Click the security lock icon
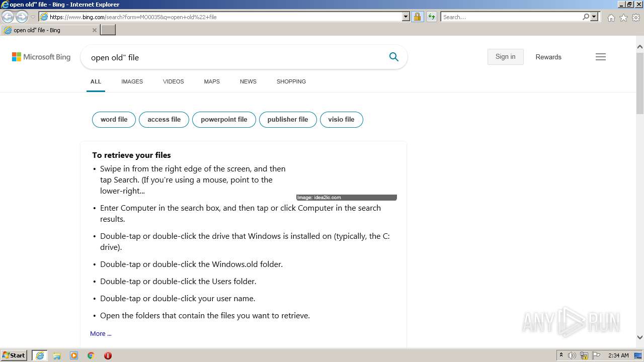 tap(417, 17)
